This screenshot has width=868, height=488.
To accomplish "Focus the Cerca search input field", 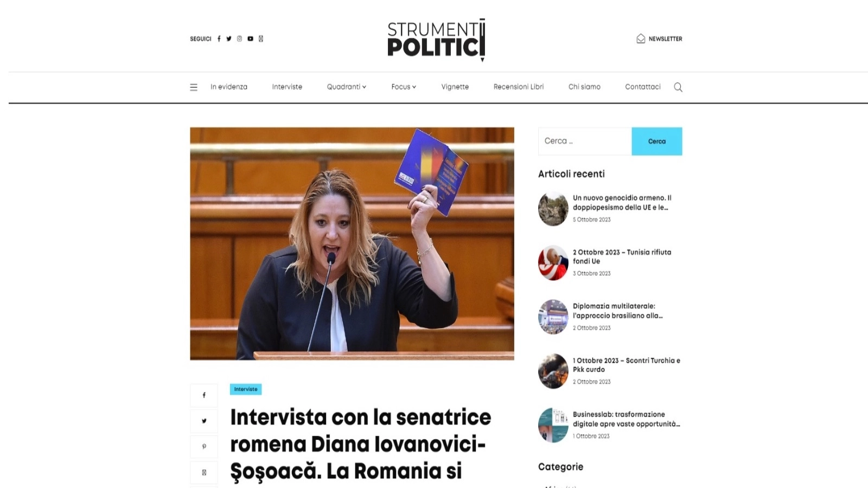I will coord(585,141).
